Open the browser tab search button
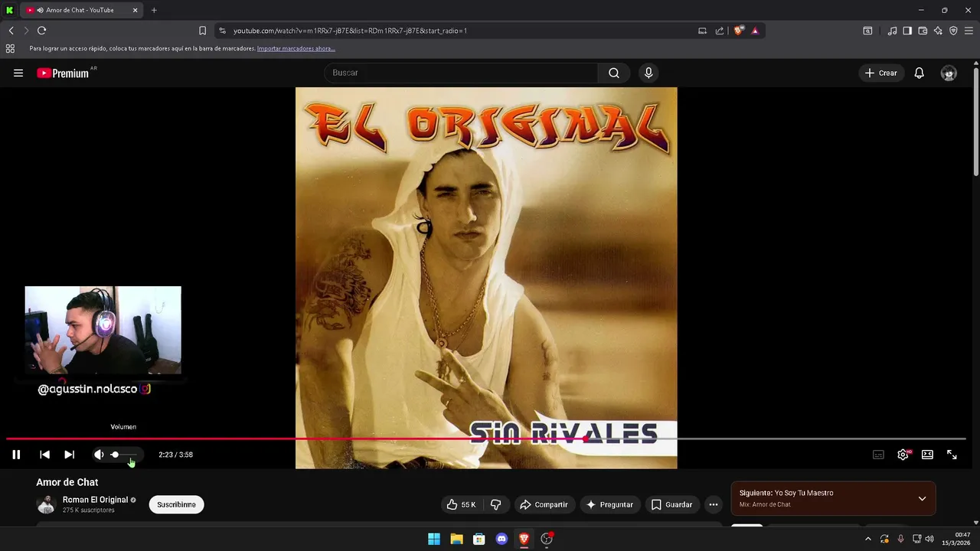 (867, 31)
